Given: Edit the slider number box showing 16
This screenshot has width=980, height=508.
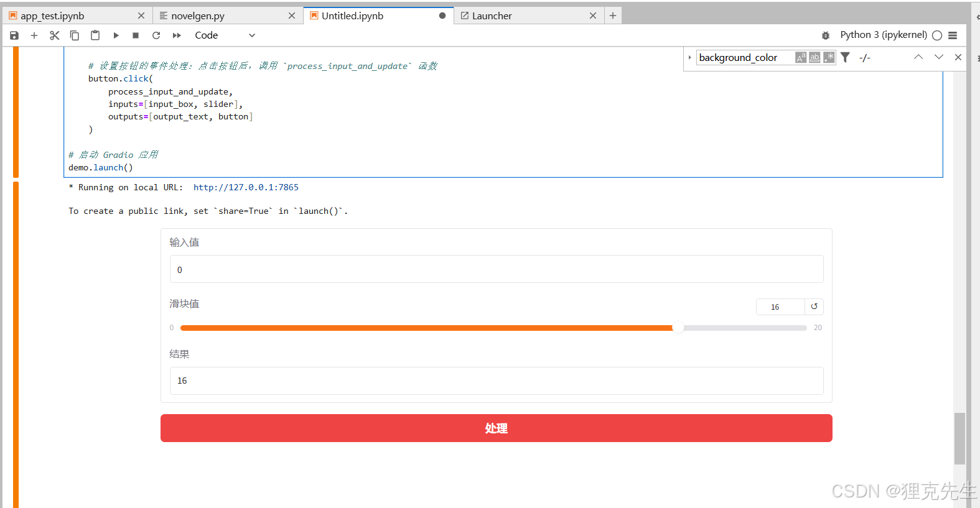Looking at the screenshot, I should 780,307.
